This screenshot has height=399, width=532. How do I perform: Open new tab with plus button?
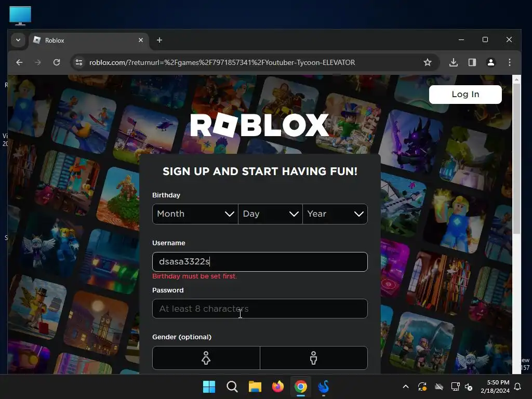(159, 40)
